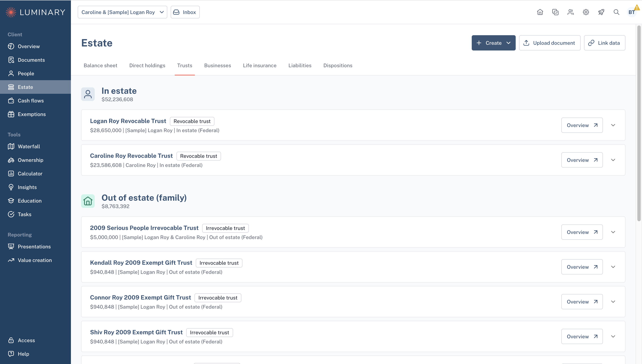642x364 pixels.
Task: Open the Calculator tool
Action: tap(35, 174)
